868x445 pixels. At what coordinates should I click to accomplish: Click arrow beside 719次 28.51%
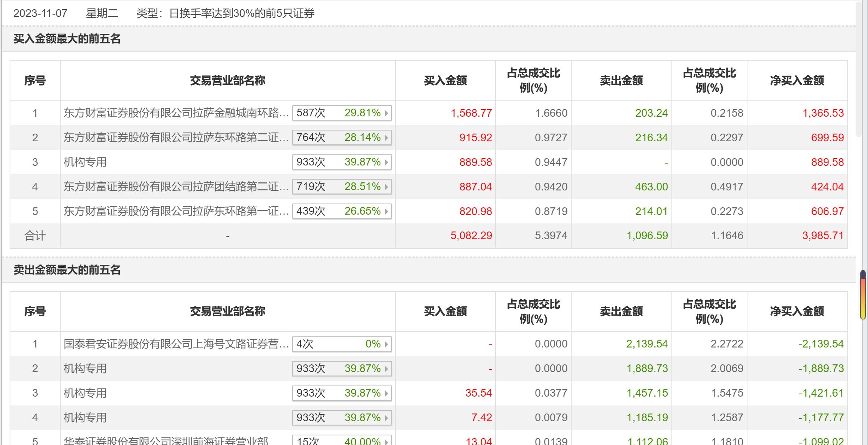pyautogui.click(x=386, y=187)
